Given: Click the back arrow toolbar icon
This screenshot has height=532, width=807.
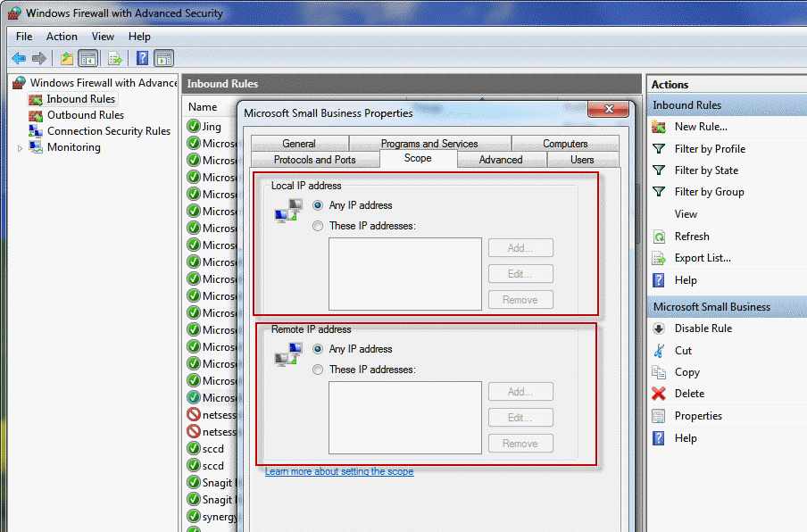Looking at the screenshot, I should click(19, 59).
